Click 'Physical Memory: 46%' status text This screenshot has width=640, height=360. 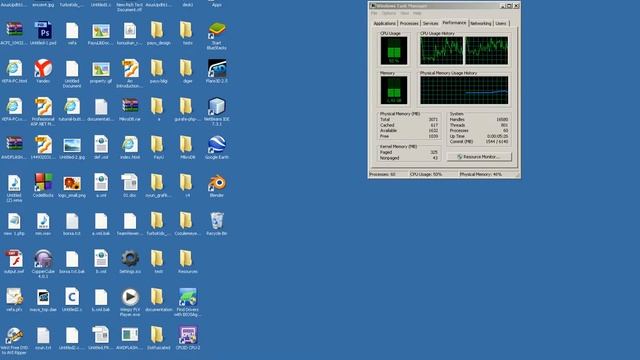(x=481, y=174)
